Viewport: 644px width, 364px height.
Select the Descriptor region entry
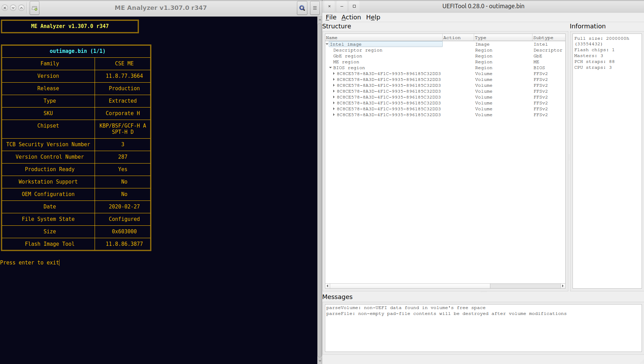pyautogui.click(x=357, y=50)
